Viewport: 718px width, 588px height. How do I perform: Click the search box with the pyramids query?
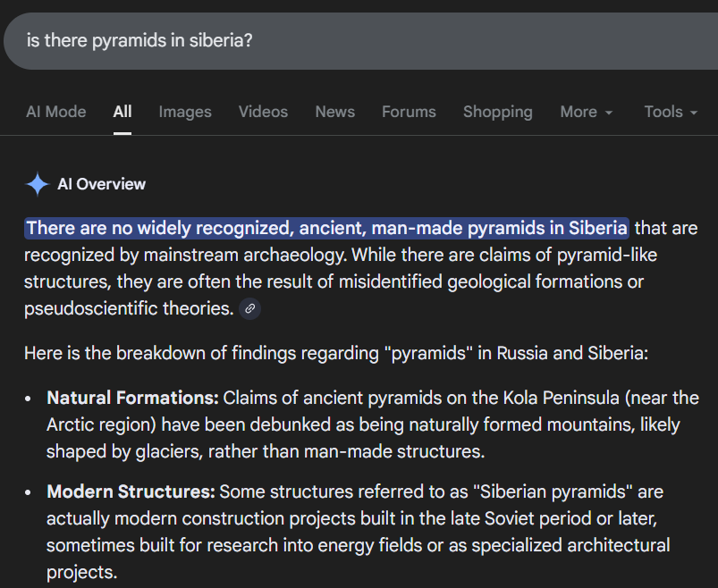click(x=361, y=41)
